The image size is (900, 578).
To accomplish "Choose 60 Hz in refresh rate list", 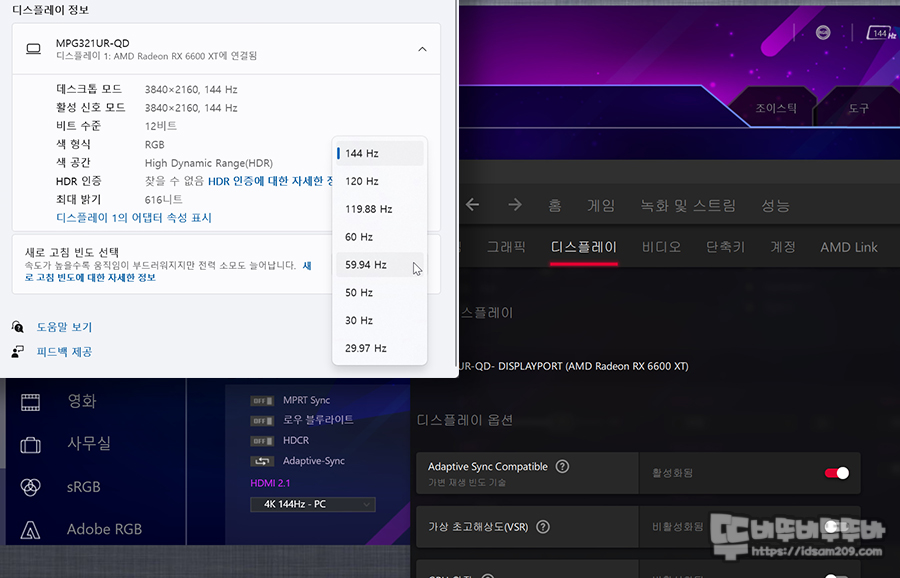I will click(379, 237).
